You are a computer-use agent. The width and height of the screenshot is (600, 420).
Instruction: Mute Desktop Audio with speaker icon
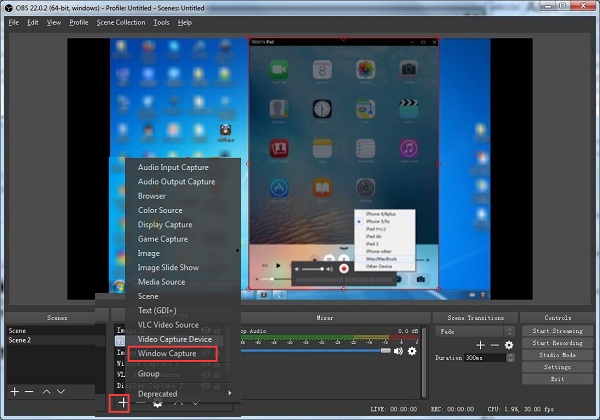[x=398, y=351]
